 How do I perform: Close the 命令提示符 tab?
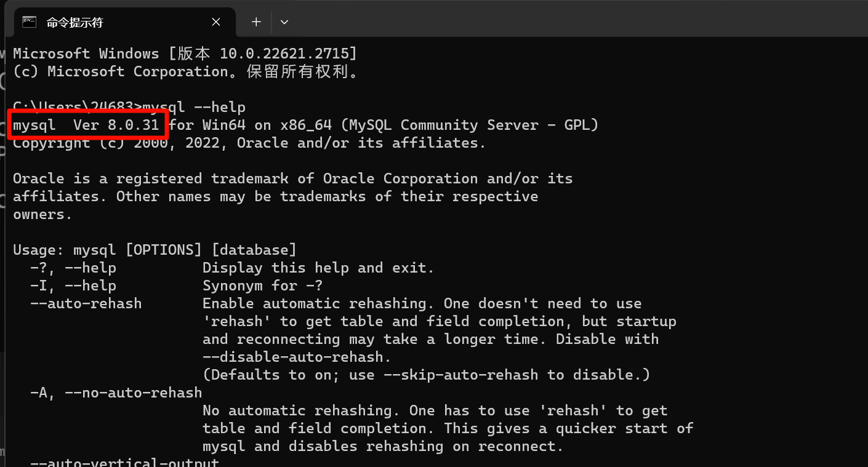(216, 22)
